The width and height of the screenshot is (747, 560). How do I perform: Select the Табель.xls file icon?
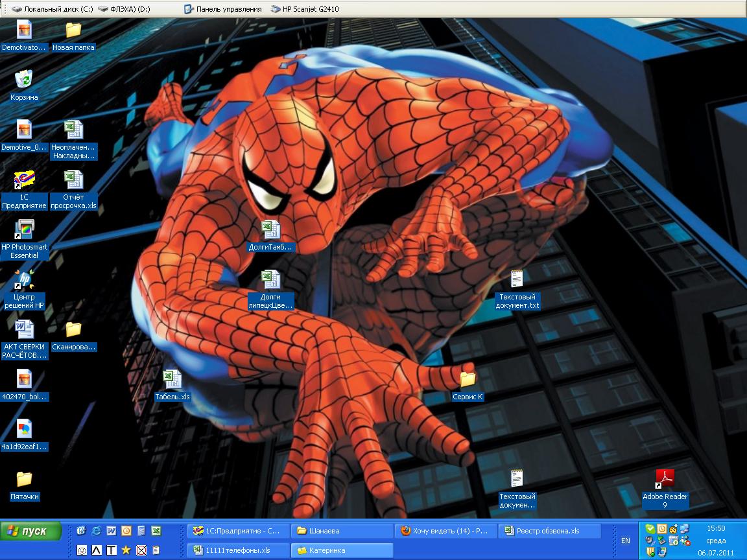click(x=172, y=380)
